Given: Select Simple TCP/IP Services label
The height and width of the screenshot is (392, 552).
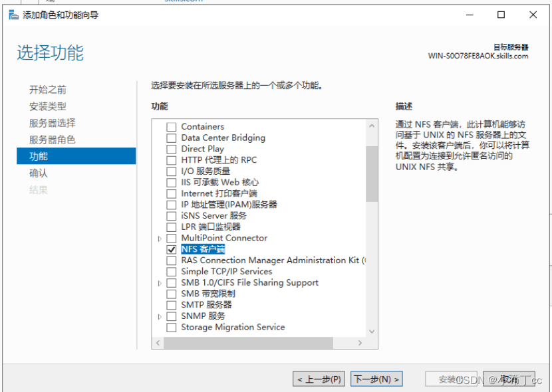Looking at the screenshot, I should [x=226, y=272].
